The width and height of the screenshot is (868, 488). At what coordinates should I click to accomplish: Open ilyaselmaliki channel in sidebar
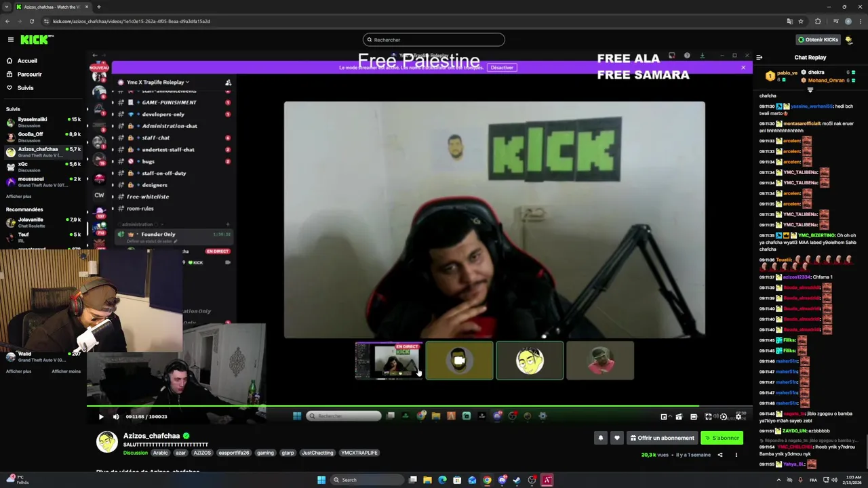click(x=43, y=122)
